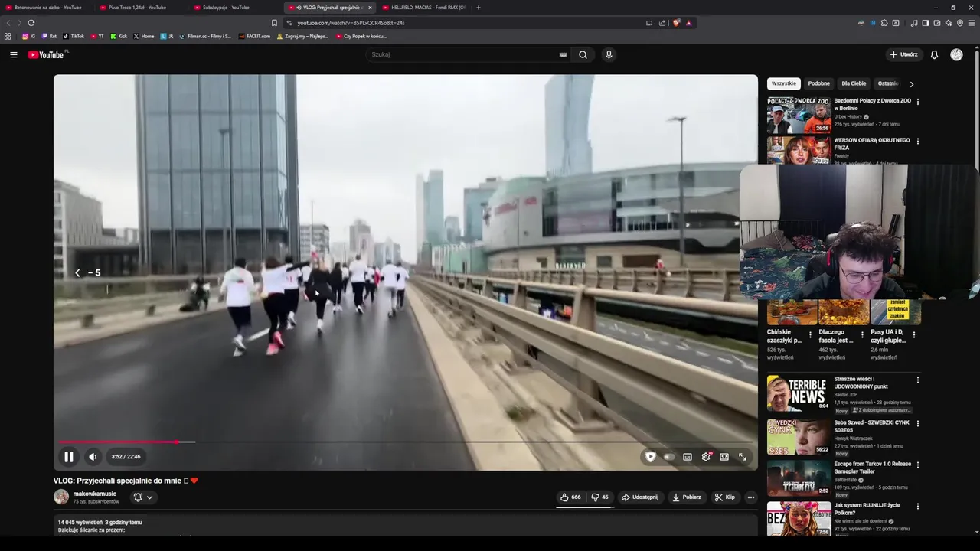980x551 pixels.
Task: Toggle subtitles in the player
Action: pyautogui.click(x=688, y=457)
